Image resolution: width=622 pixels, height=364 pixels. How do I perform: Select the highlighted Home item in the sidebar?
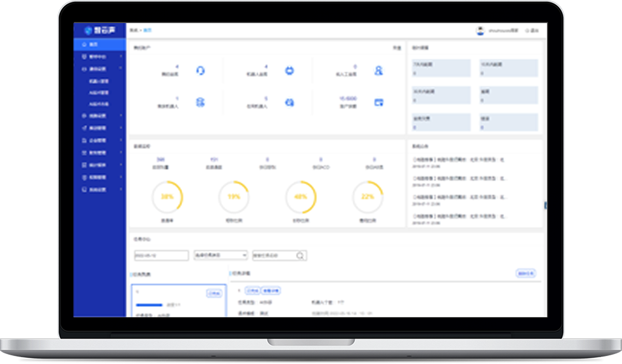click(100, 45)
